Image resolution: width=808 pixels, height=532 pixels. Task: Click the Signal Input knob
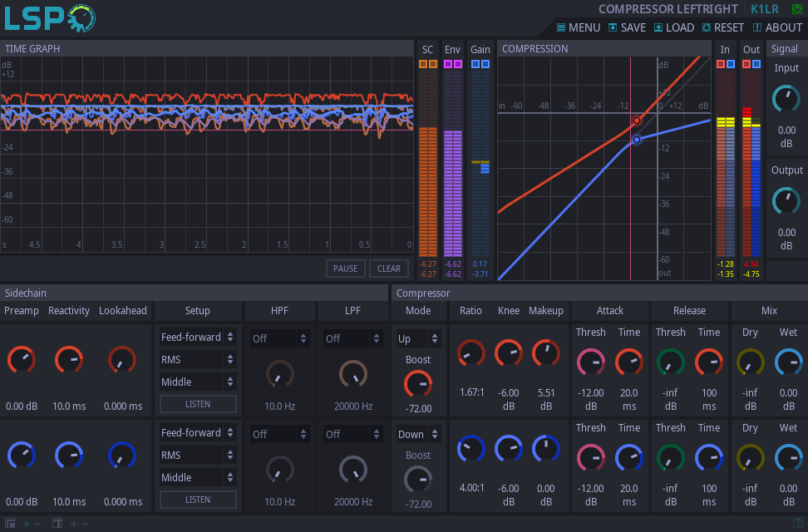pos(786,98)
